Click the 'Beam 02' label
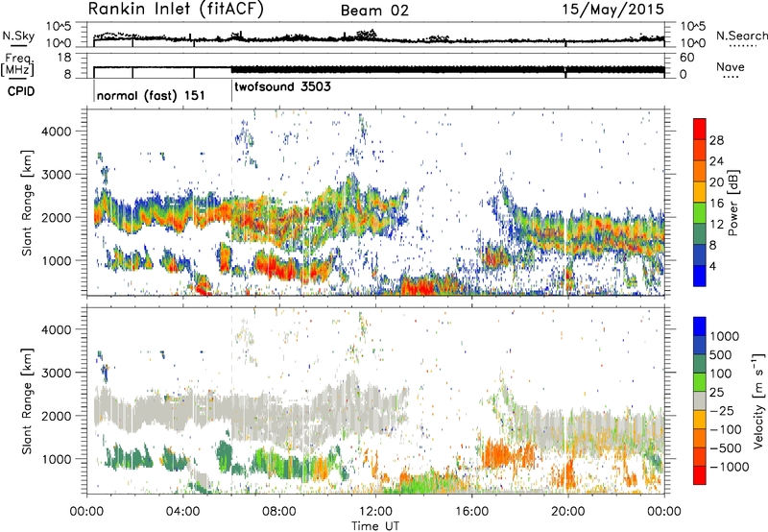 coord(374,11)
